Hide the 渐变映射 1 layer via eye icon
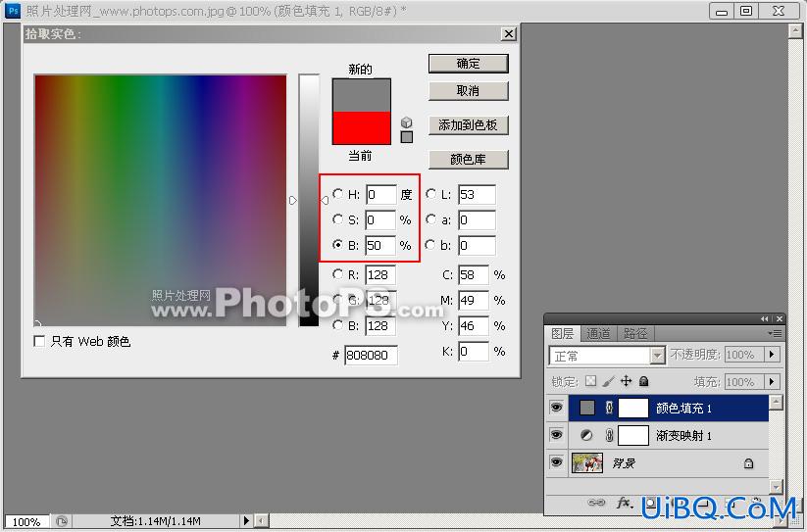This screenshot has width=807, height=532. tap(556, 435)
